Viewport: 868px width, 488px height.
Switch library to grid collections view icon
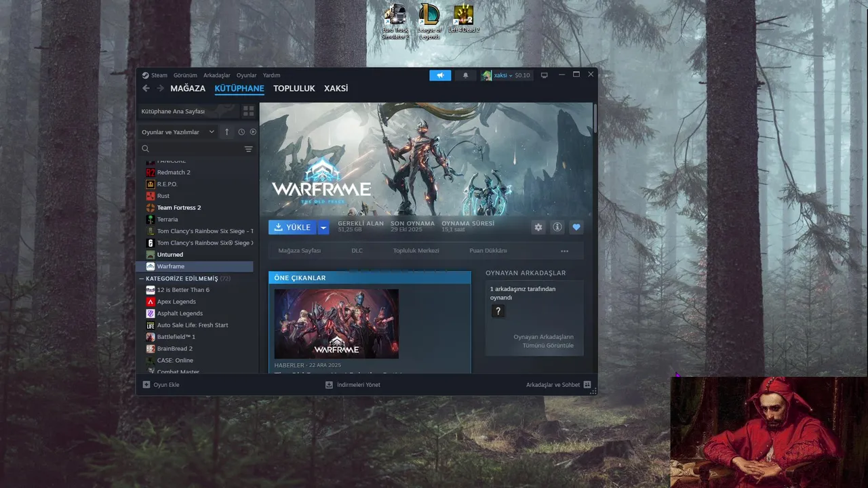pos(248,111)
